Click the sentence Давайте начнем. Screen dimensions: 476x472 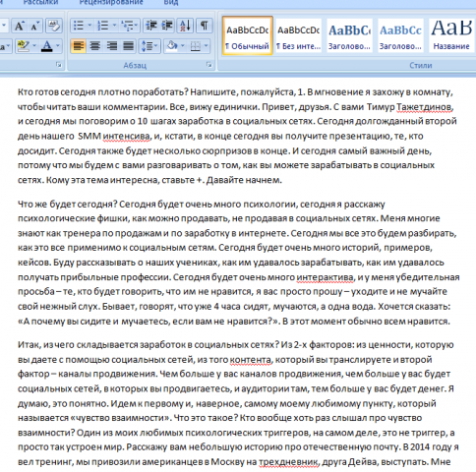pos(244,180)
